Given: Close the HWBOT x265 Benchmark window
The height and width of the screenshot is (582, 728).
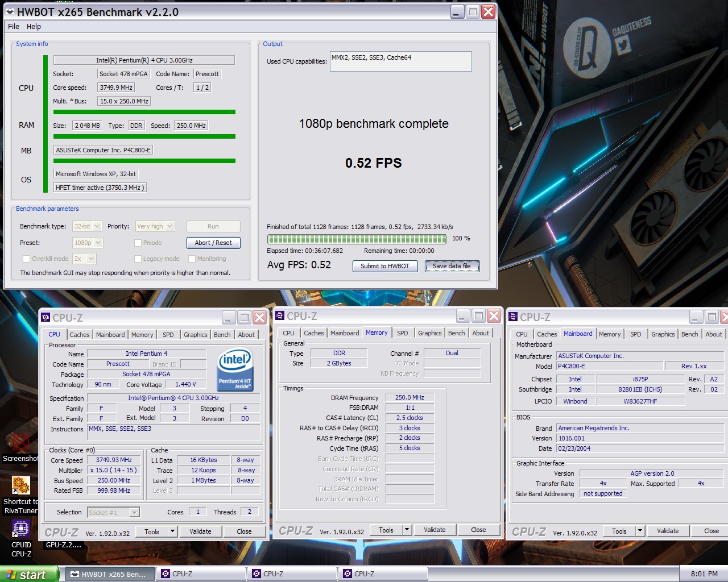Looking at the screenshot, I should coord(488,12).
